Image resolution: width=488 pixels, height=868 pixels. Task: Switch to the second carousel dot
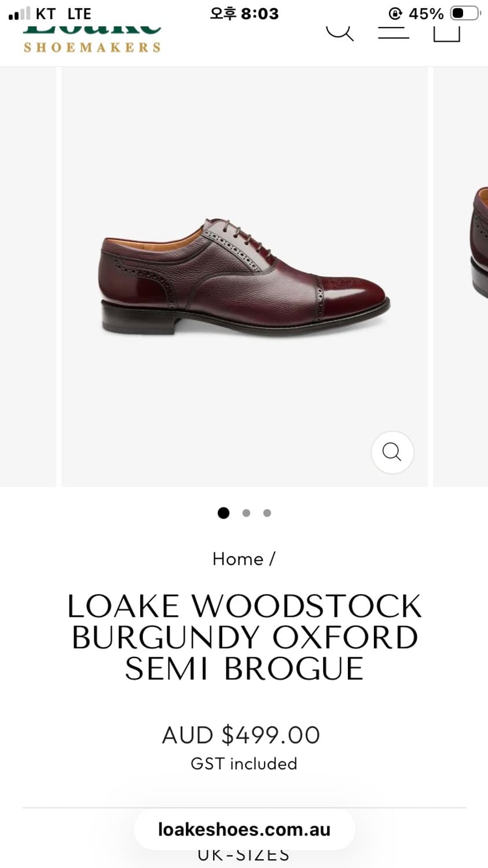[246, 513]
